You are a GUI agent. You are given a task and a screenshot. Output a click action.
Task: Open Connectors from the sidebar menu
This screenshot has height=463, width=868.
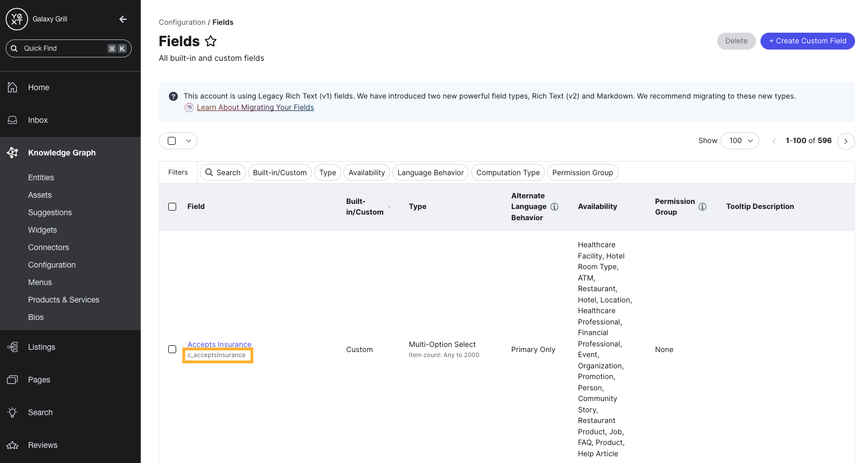[48, 247]
